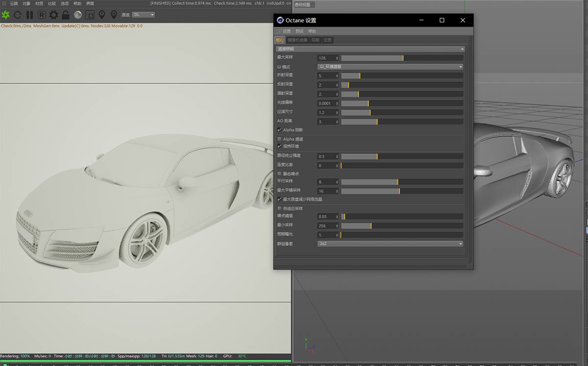Switch to the 设置 tab in Octane dialog
The image size is (588, 366).
327,40
